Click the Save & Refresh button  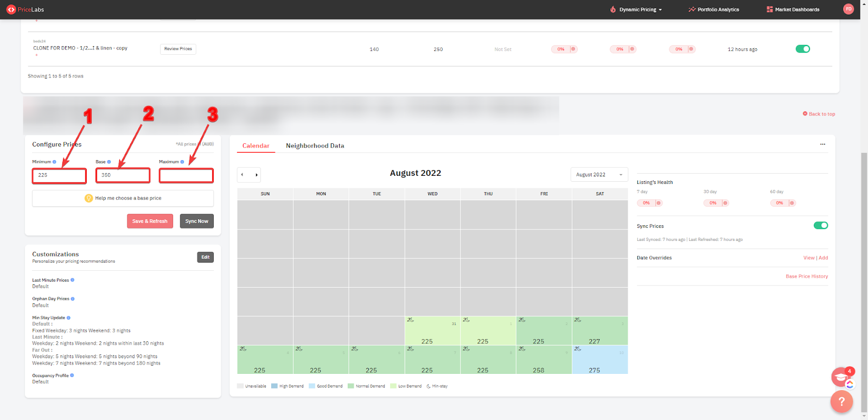coord(150,221)
